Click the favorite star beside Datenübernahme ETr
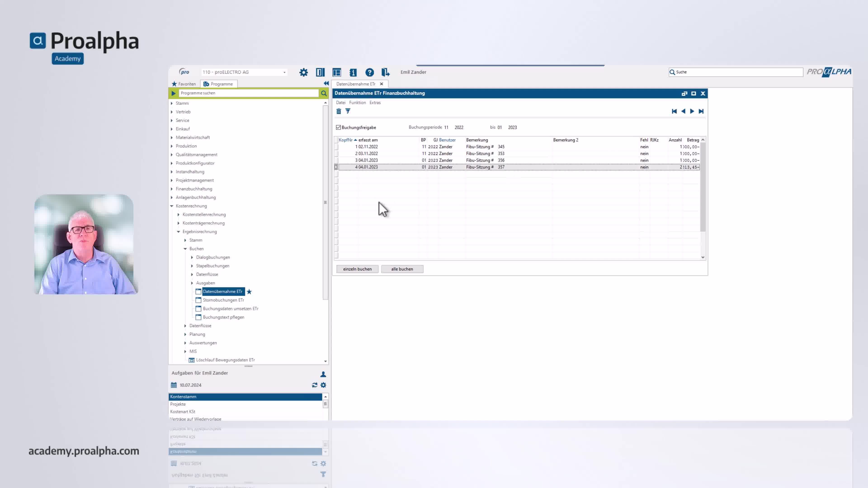The height and width of the screenshot is (488, 868). pos(249,292)
